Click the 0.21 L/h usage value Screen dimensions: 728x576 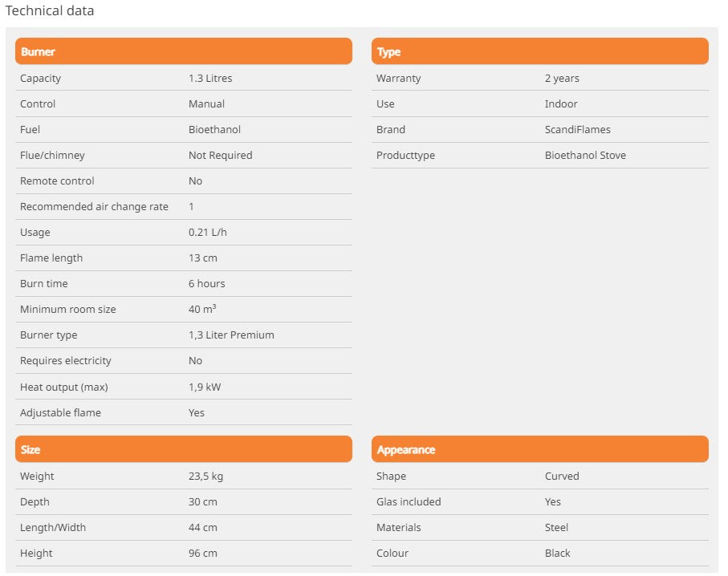coord(205,233)
